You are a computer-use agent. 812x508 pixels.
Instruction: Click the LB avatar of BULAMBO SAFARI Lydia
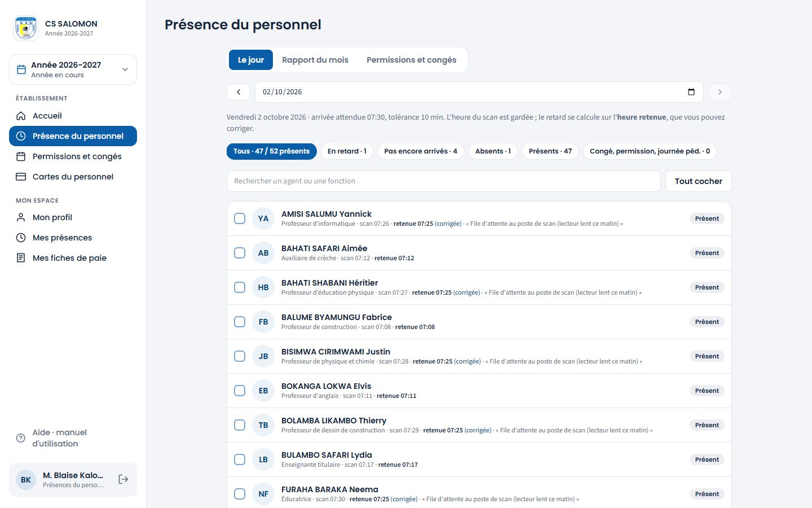[x=263, y=459]
